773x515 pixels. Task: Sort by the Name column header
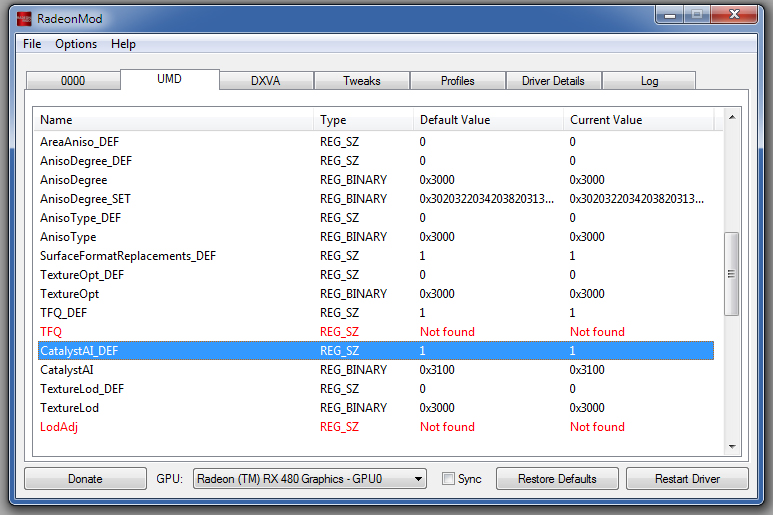click(x=173, y=120)
